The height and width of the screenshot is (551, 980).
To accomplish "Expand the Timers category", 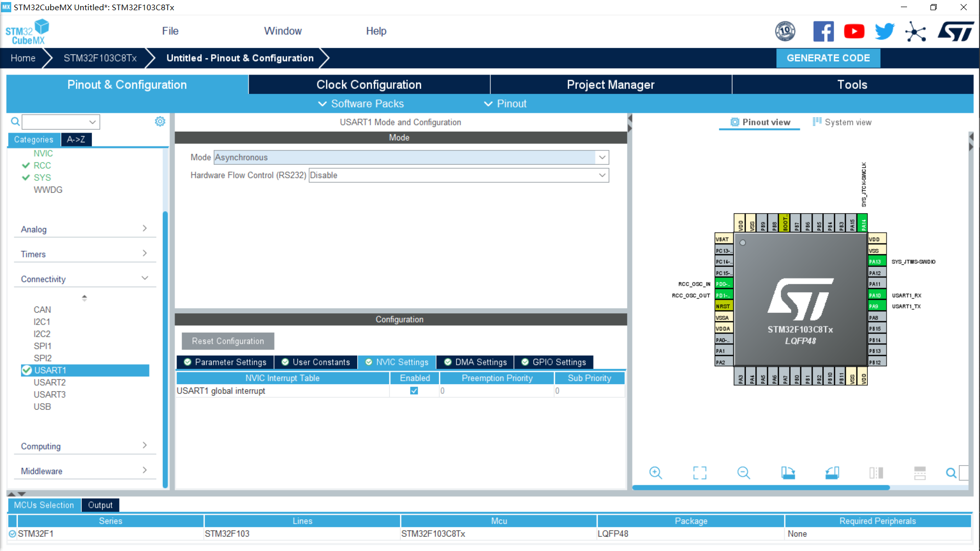I will (x=84, y=254).
